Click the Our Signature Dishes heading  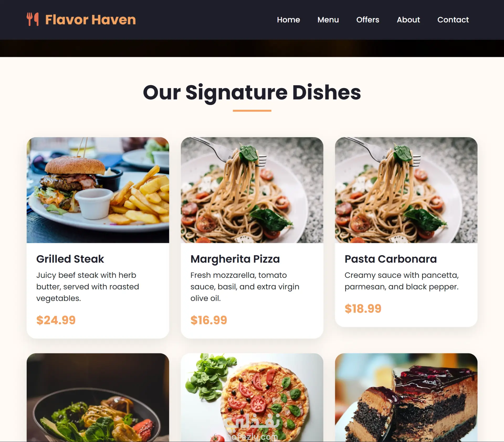click(x=252, y=92)
